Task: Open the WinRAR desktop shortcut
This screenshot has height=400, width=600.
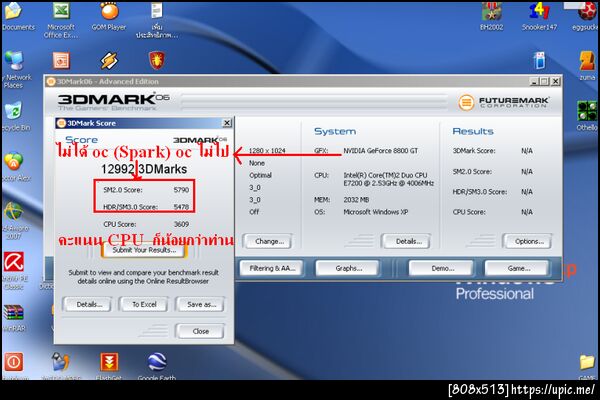Action: tap(15, 318)
